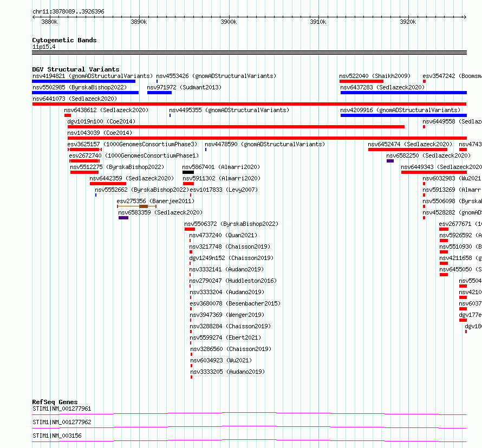Select nsv6032983 Wu2021 label

[x=452, y=178]
